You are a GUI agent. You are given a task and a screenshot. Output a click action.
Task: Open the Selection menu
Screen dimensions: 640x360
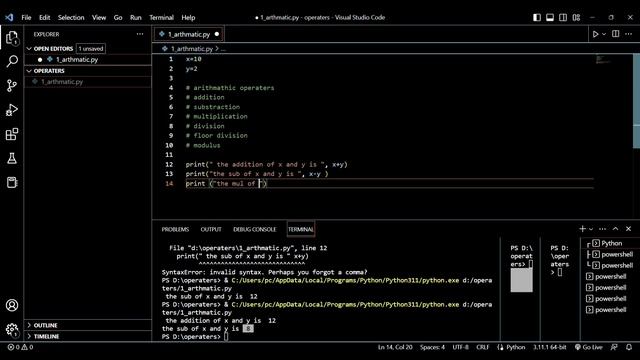coord(71,18)
